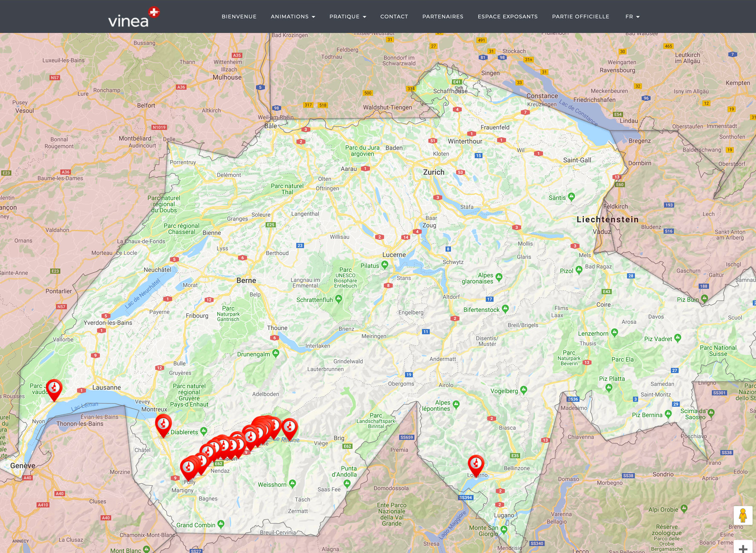Open the wine marker at Locarno
This screenshot has height=553, width=756.
(476, 464)
